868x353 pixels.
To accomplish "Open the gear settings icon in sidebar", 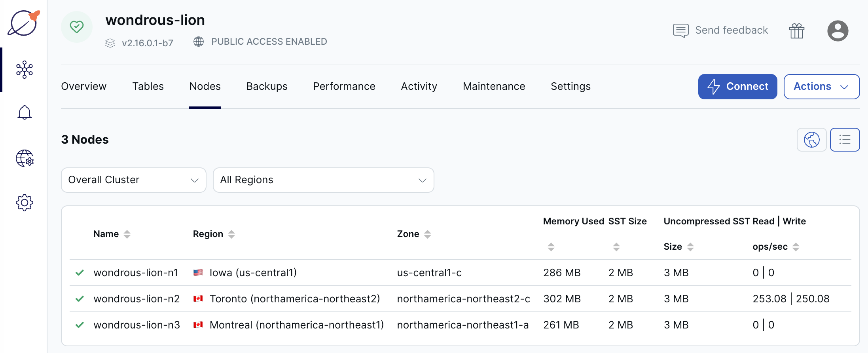I will [25, 203].
